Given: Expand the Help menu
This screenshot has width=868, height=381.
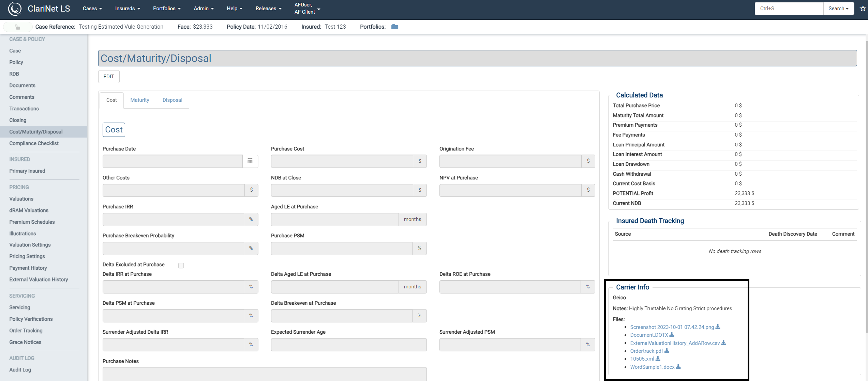Looking at the screenshot, I should [x=235, y=9].
